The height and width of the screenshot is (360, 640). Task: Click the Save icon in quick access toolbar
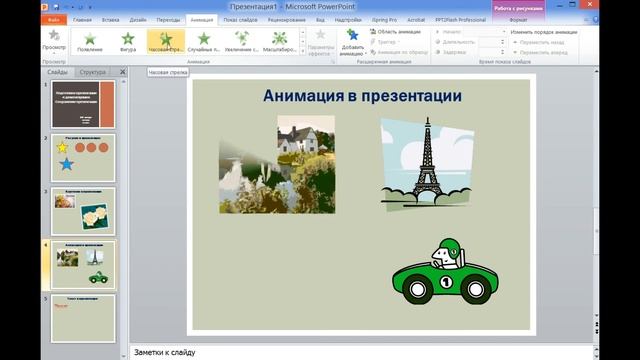point(56,7)
